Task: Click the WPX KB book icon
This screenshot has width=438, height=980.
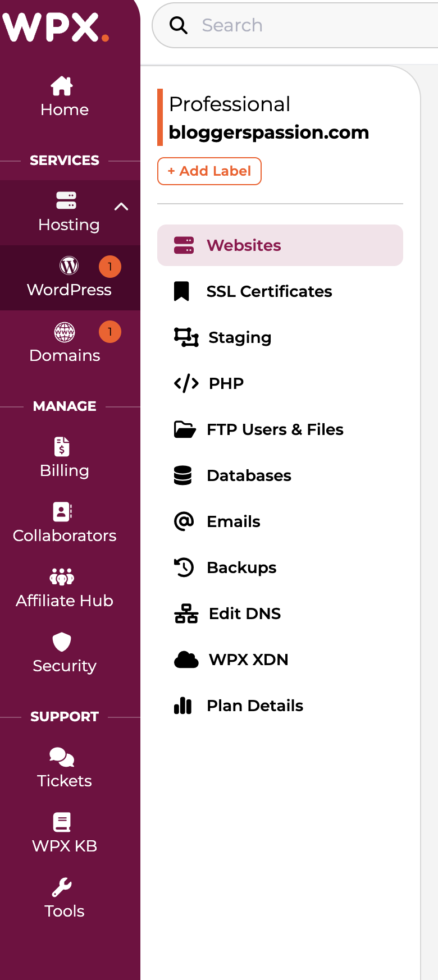Action: click(x=62, y=822)
